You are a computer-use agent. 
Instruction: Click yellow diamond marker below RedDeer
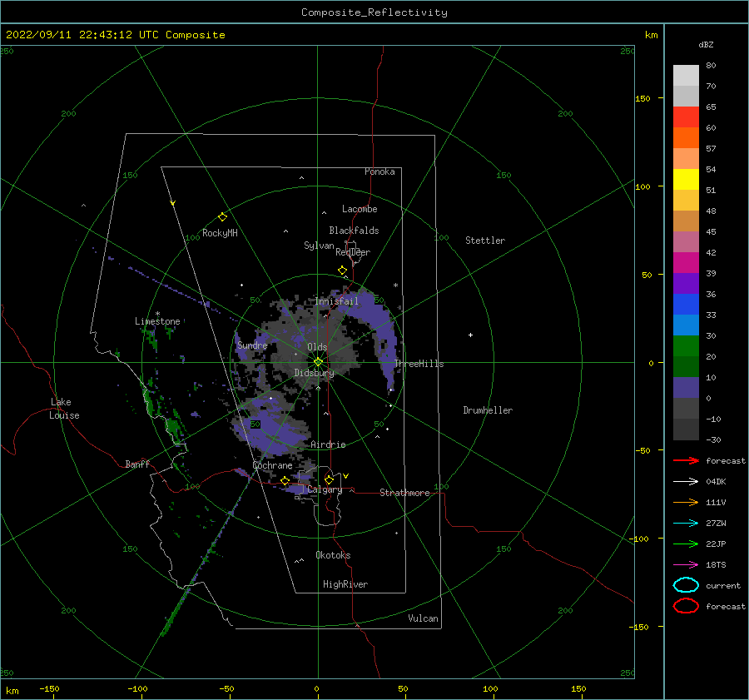click(x=342, y=271)
